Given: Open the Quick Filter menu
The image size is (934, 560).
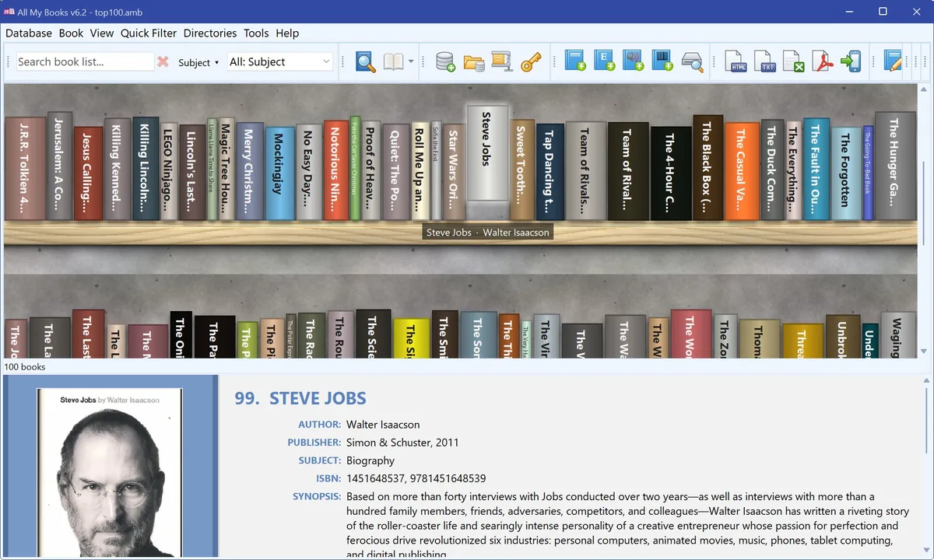Looking at the screenshot, I should [149, 33].
